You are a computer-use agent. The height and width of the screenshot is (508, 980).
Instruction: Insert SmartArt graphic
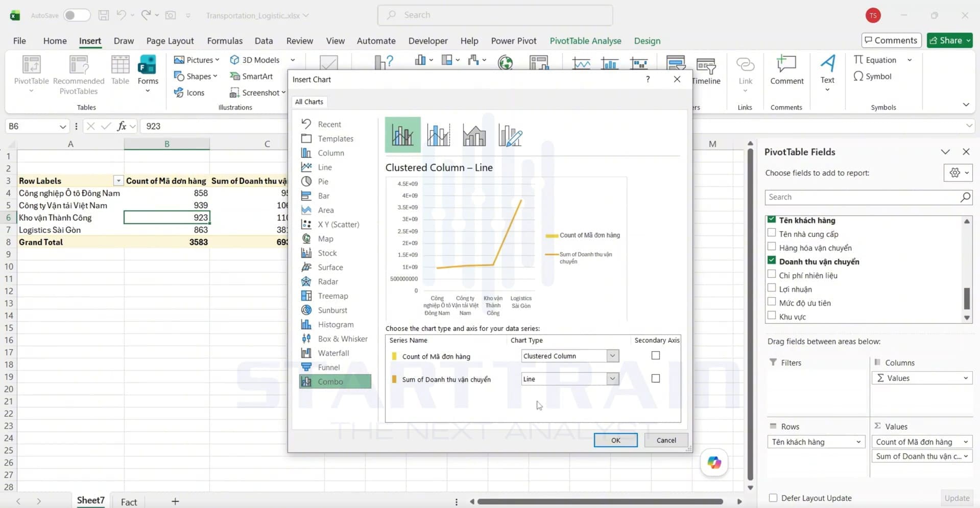point(251,76)
